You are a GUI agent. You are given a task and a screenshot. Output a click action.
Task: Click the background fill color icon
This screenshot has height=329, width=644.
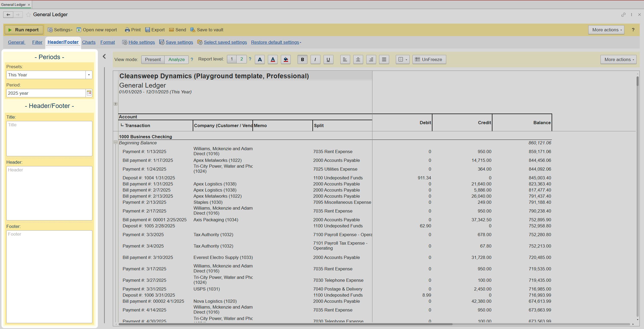pyautogui.click(x=286, y=59)
